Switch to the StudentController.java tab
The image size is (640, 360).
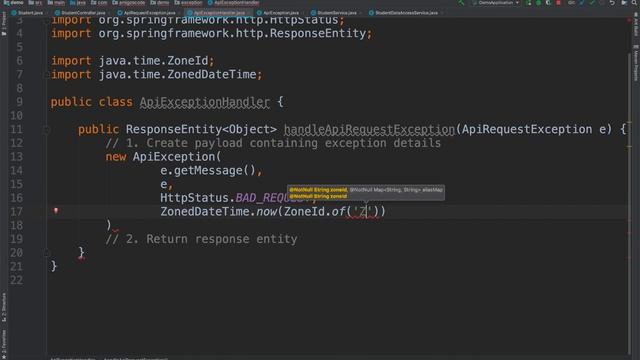coord(81,13)
